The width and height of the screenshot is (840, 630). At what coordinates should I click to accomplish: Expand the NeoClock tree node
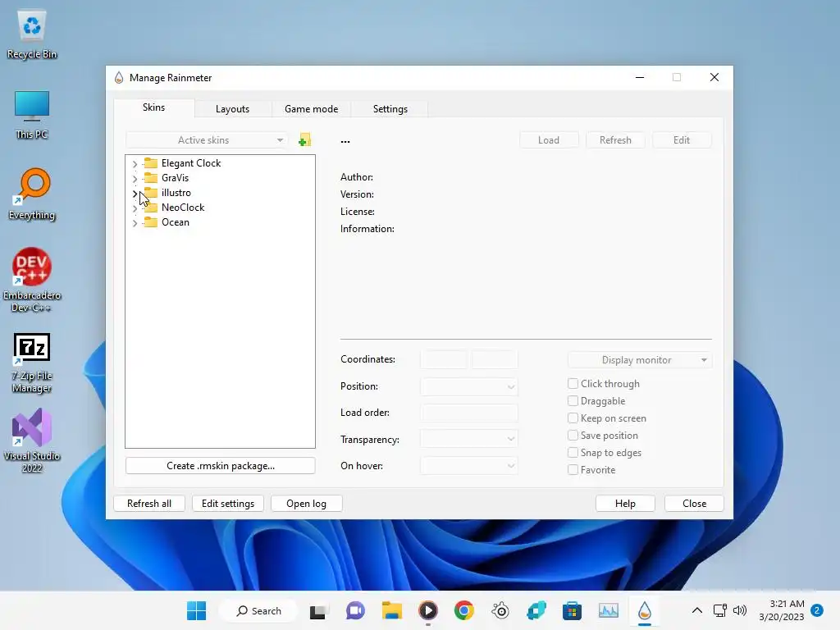(135, 208)
